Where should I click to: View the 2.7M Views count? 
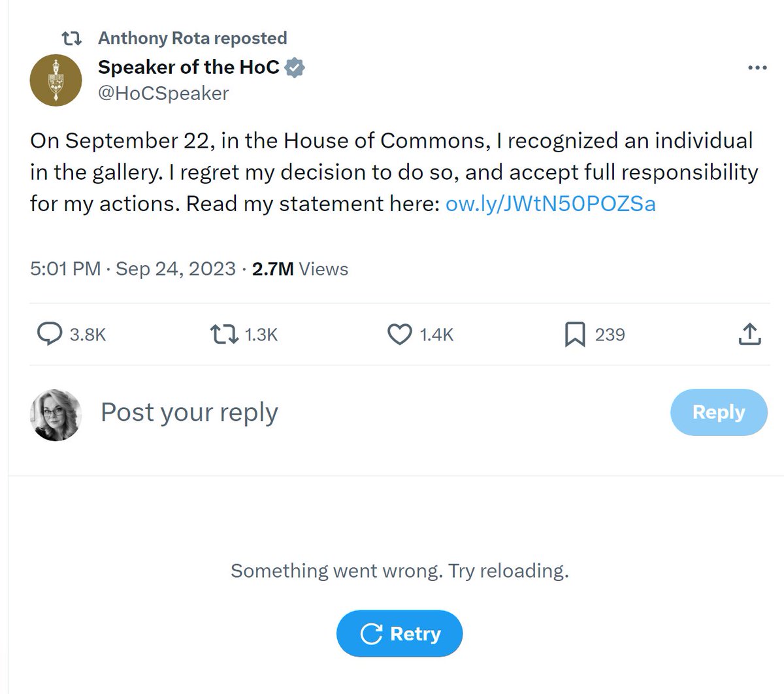300,269
